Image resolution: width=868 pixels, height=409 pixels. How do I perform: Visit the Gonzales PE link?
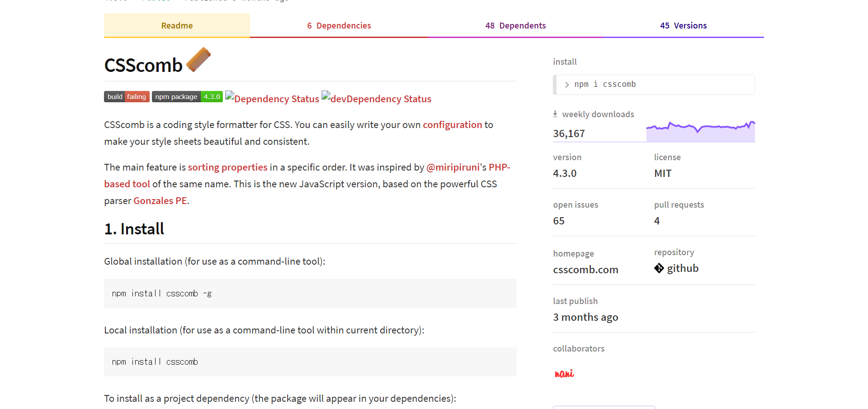coord(160,200)
